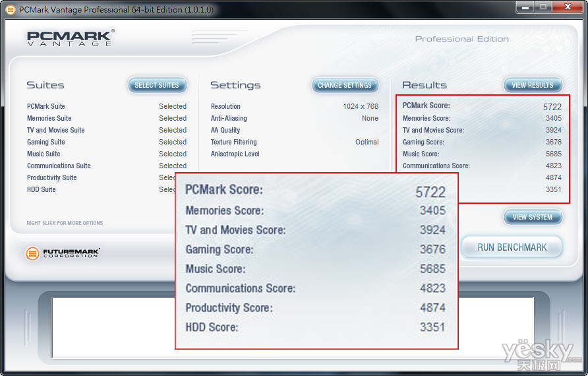Image resolution: width=588 pixels, height=376 pixels.
Task: Select the Music Suite row
Action: pyautogui.click(x=107, y=154)
